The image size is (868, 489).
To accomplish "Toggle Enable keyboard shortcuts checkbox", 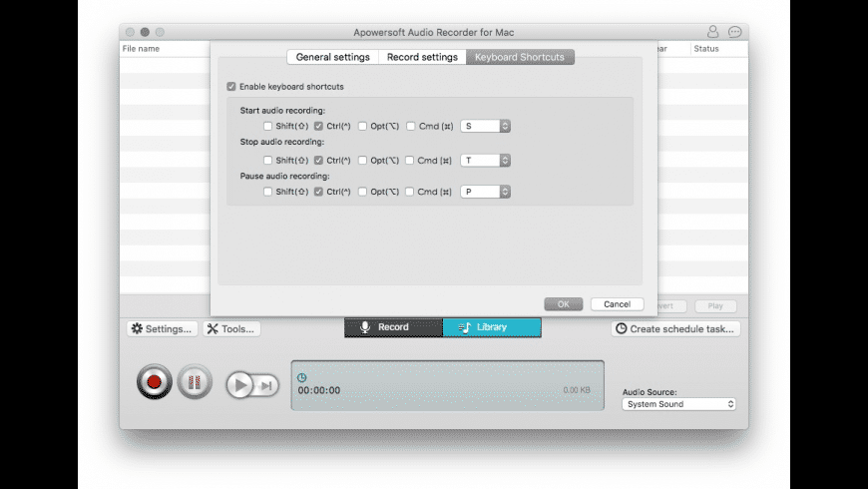I will pos(231,87).
